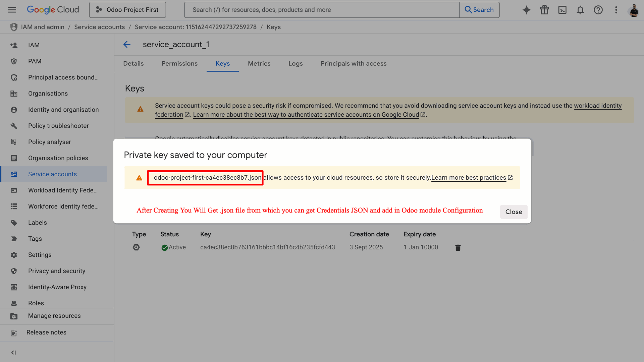
Task: Collapse the left sidebar panel
Action: click(13, 352)
